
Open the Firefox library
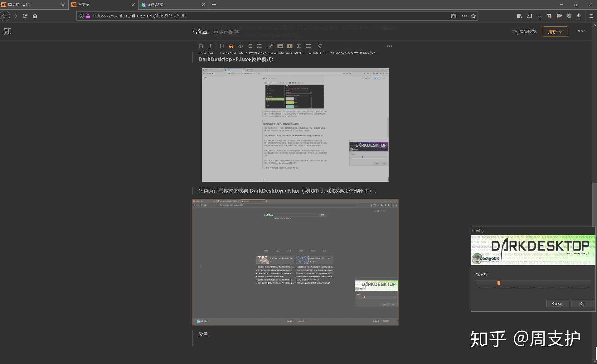(519, 16)
